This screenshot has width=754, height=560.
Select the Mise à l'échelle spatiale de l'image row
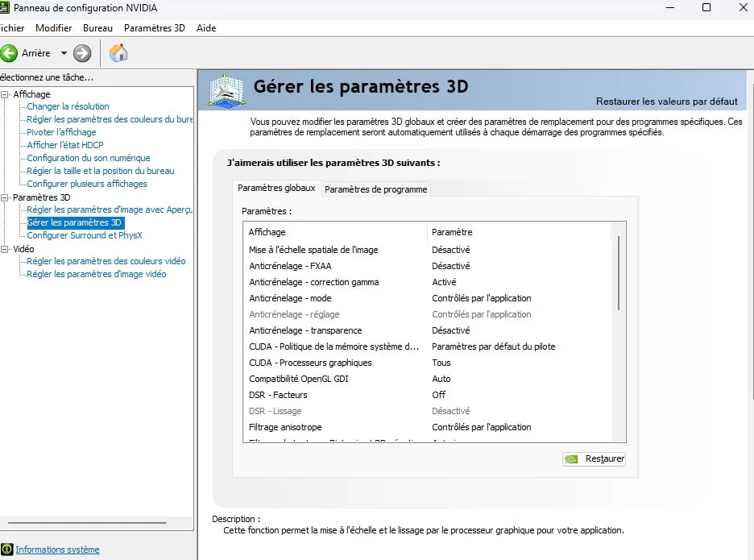427,250
